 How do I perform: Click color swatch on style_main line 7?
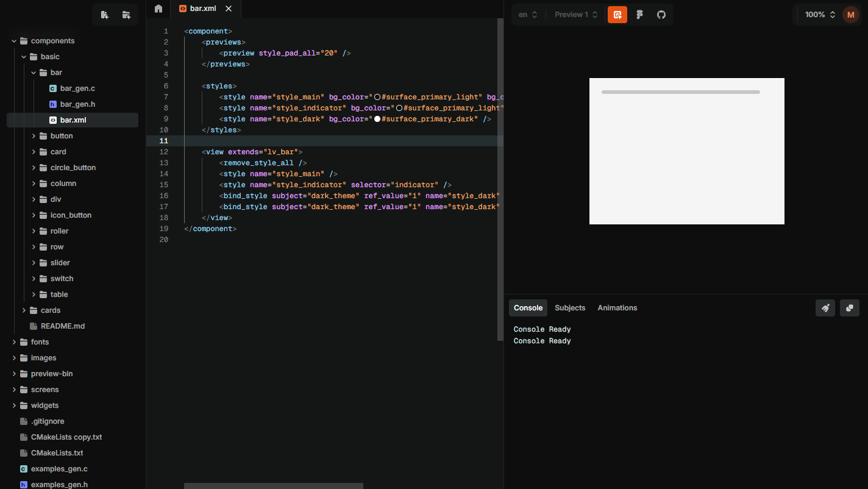pos(377,97)
